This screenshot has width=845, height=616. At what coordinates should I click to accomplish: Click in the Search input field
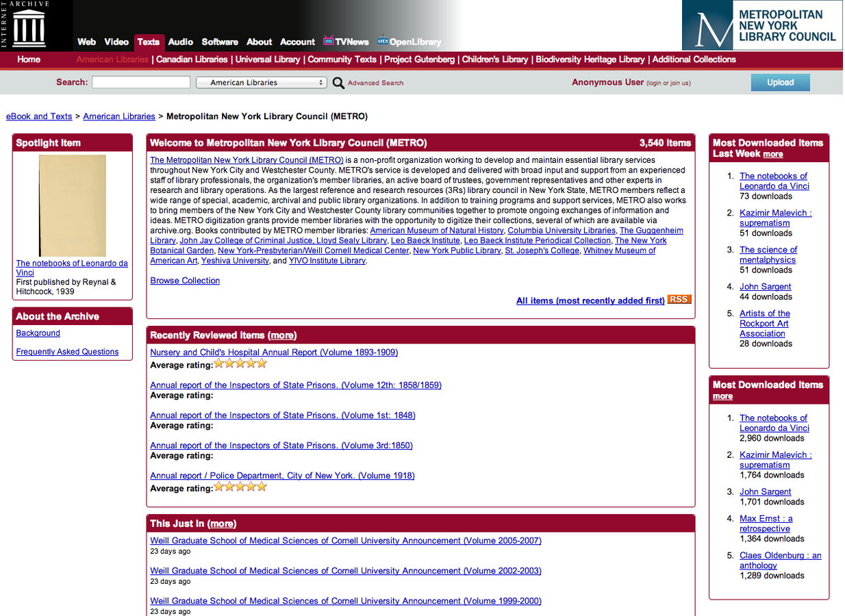(141, 82)
